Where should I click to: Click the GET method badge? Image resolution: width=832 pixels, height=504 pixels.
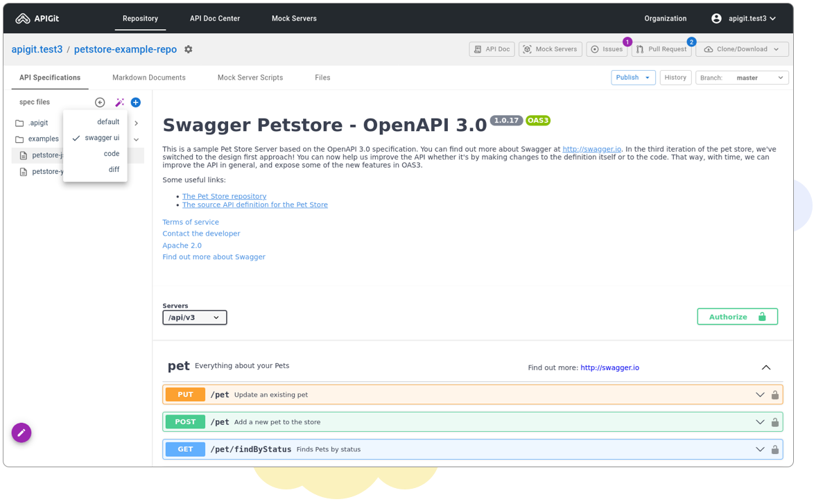(x=185, y=449)
